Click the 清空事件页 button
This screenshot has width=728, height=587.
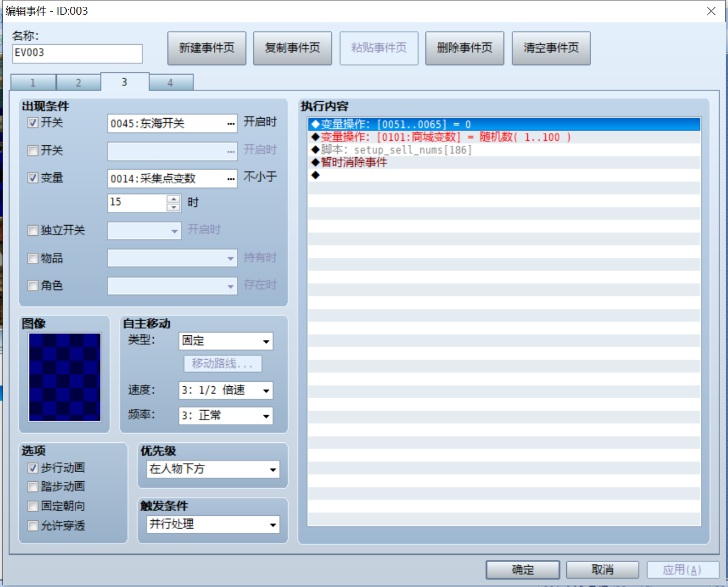pos(551,48)
